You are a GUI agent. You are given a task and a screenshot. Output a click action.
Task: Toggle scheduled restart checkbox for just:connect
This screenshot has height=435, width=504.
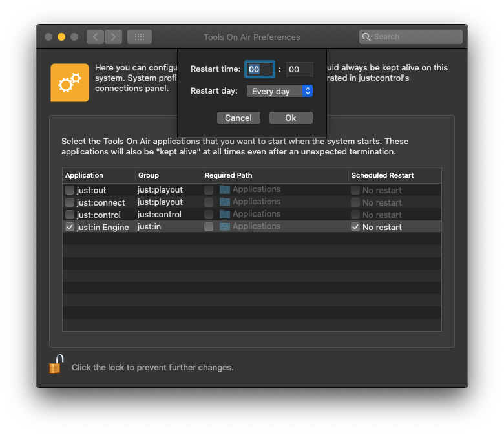[x=355, y=202]
